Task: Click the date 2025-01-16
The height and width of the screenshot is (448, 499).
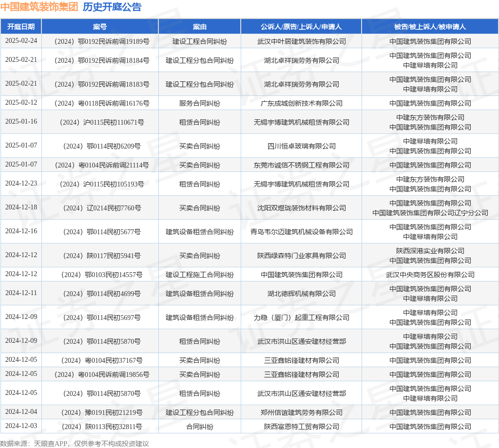Action: [x=21, y=121]
